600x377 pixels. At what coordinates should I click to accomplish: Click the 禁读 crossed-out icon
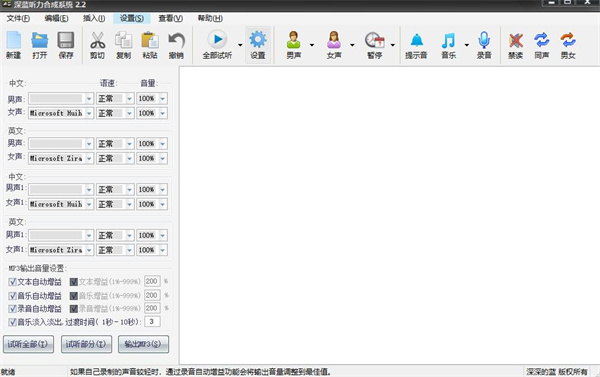(x=516, y=45)
